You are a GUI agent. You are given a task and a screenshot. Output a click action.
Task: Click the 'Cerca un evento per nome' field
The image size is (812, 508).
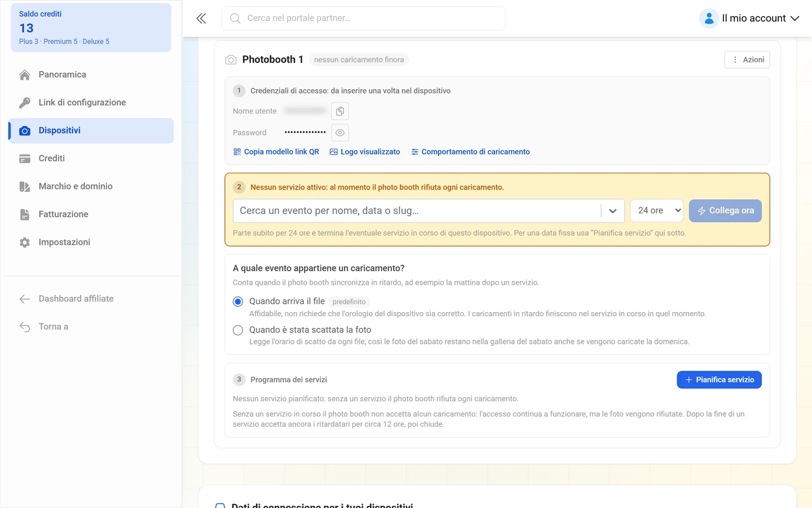click(417, 211)
